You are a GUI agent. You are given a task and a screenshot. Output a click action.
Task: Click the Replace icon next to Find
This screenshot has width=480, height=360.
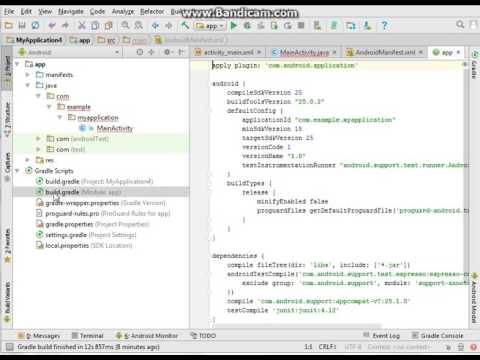[139, 25]
